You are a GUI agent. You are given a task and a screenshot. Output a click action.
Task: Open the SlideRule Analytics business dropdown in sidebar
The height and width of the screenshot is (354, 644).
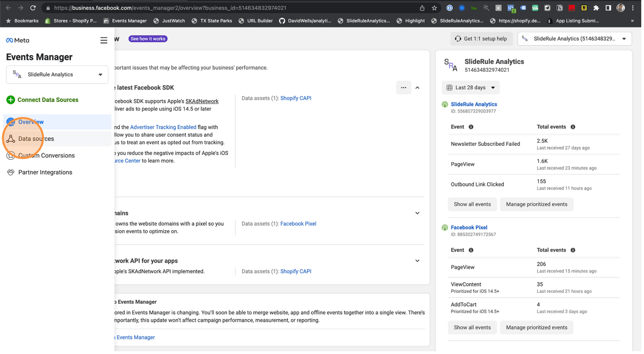coord(57,75)
